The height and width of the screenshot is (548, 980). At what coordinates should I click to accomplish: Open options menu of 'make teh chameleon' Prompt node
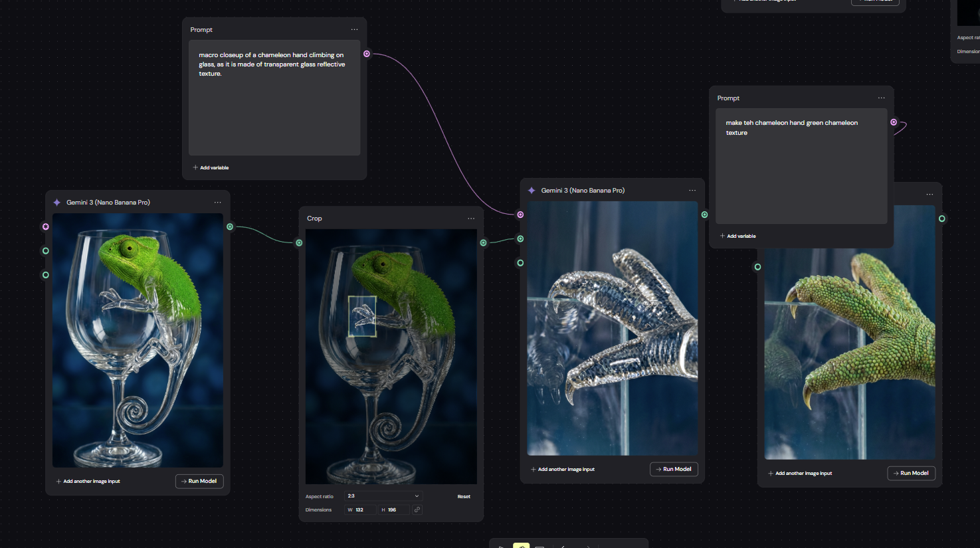click(882, 98)
